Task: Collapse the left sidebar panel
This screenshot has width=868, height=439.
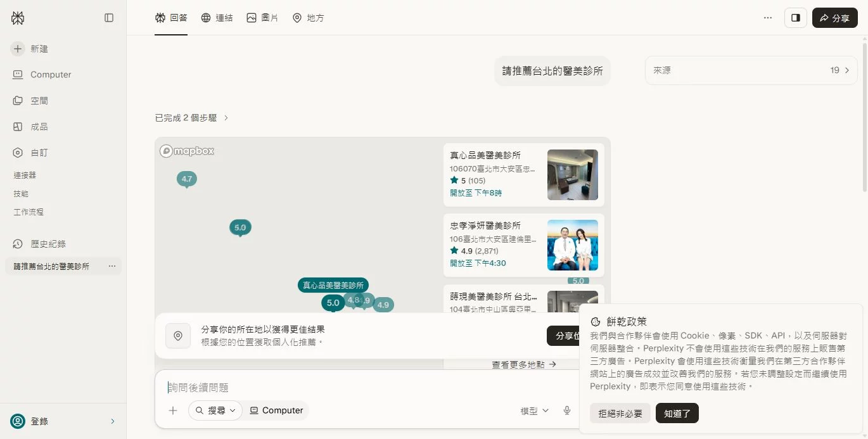Action: point(109,18)
